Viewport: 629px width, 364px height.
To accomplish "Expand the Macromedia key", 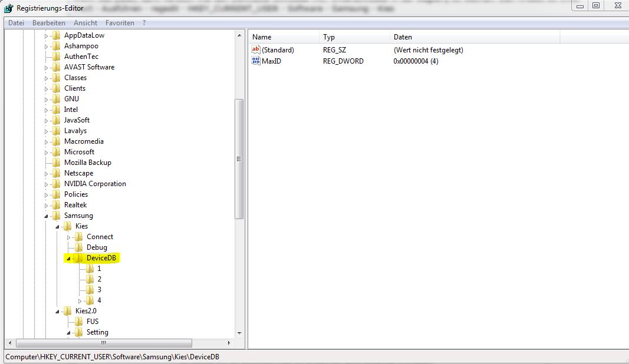I will pyautogui.click(x=46, y=142).
